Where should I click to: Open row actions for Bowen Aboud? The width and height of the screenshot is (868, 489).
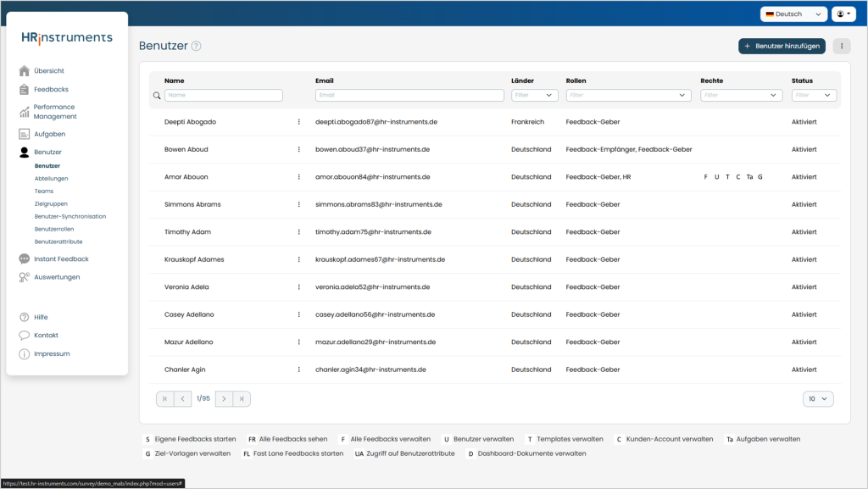(x=299, y=149)
